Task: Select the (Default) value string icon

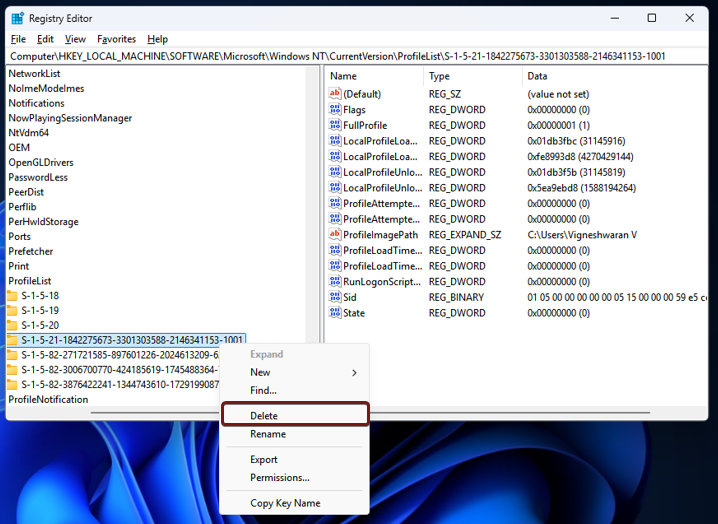Action: click(335, 93)
